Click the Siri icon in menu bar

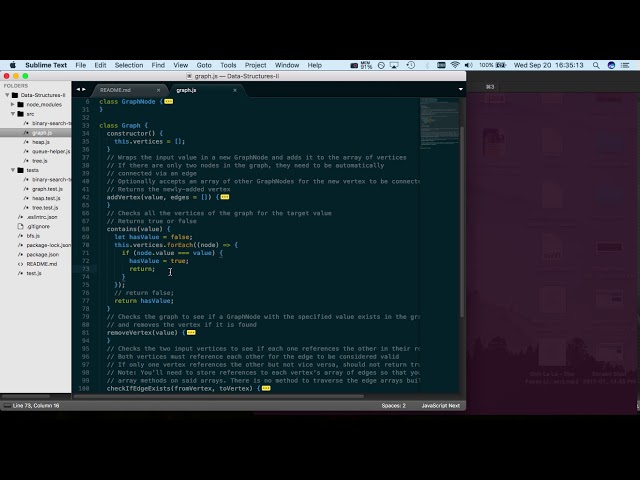[611, 65]
